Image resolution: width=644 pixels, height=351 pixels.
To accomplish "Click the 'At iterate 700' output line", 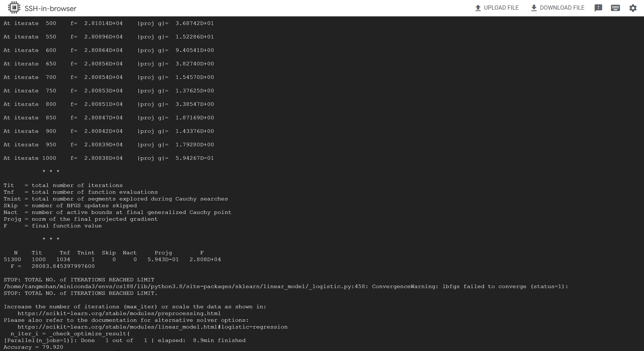I will [109, 77].
